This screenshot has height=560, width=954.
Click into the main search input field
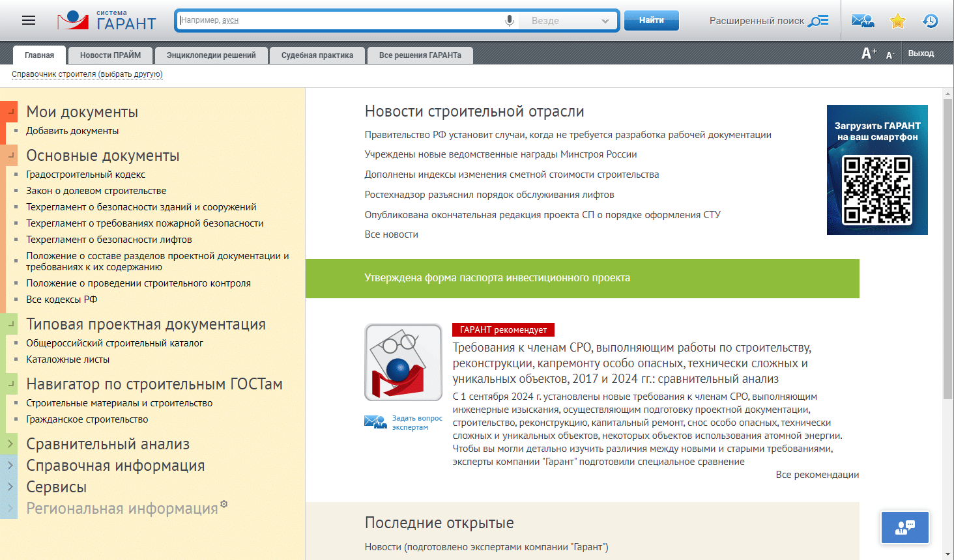(x=339, y=21)
